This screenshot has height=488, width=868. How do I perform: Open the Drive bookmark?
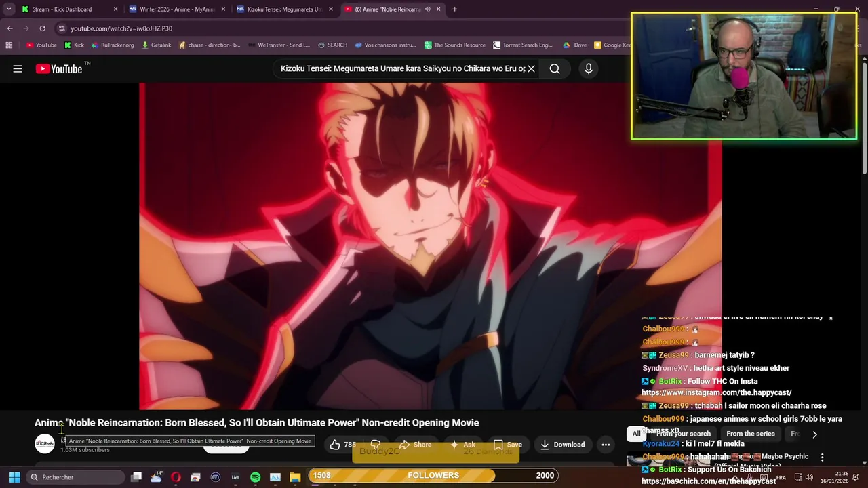[575, 45]
